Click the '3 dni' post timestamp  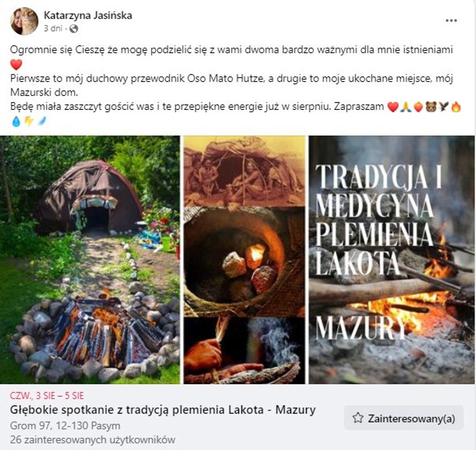pyautogui.click(x=53, y=28)
